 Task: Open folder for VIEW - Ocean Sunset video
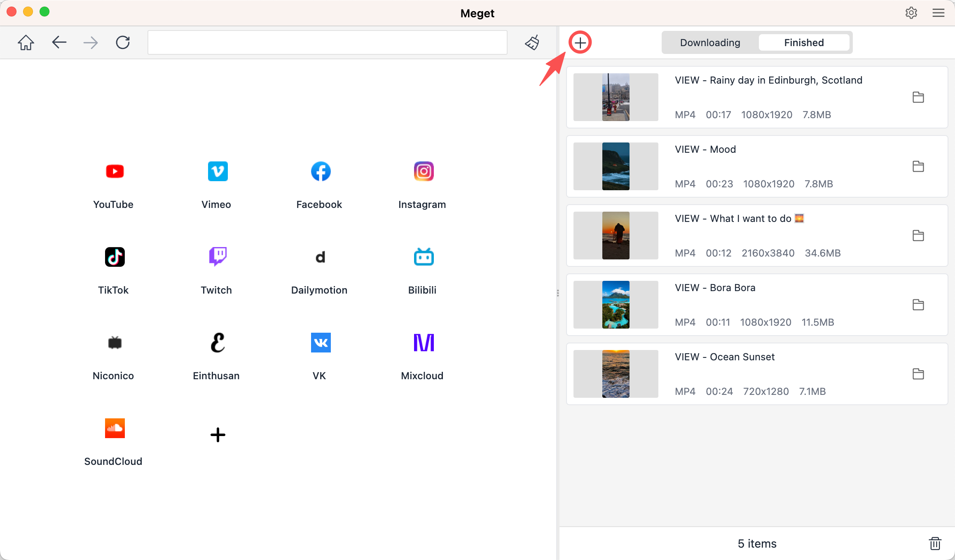coord(918,374)
